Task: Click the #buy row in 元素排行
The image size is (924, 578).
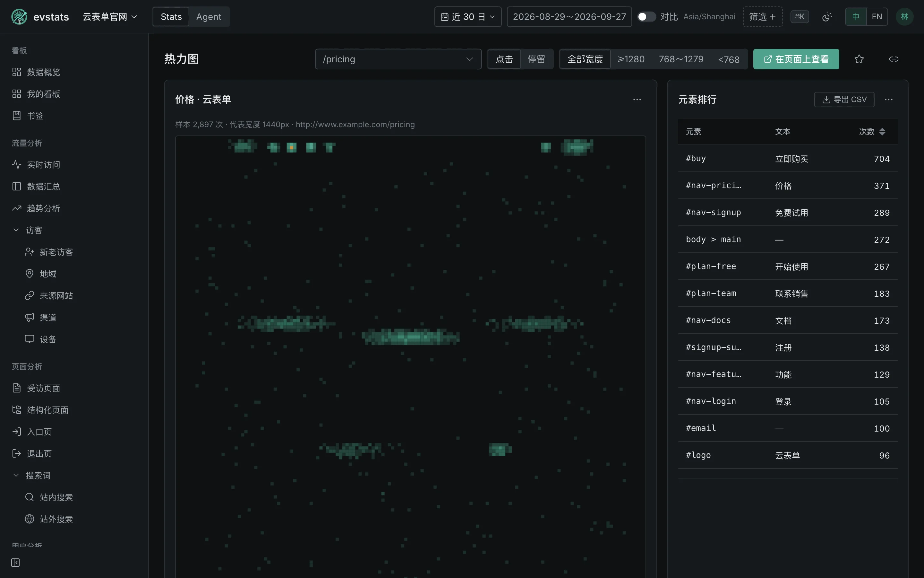Action: [x=788, y=158]
